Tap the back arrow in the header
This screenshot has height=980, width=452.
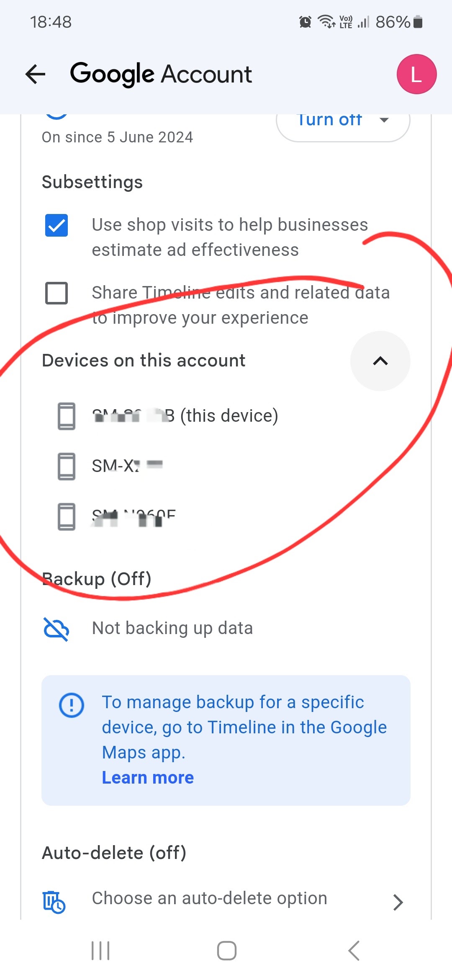36,75
